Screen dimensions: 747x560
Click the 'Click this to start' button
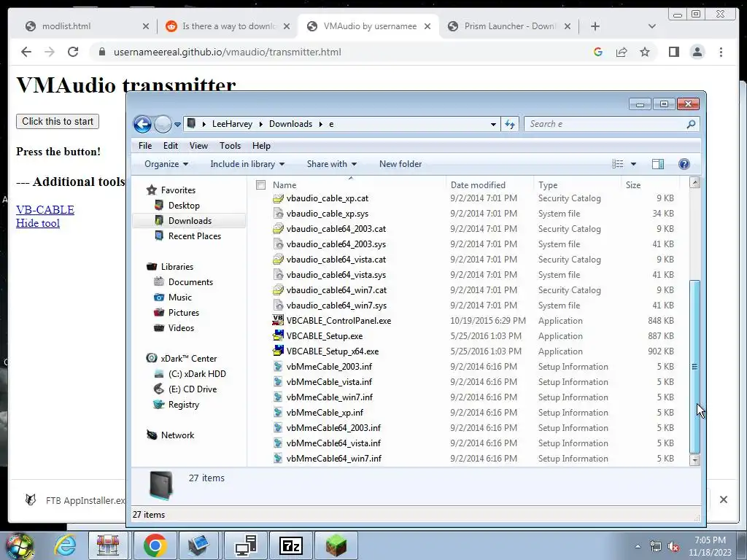58,122
